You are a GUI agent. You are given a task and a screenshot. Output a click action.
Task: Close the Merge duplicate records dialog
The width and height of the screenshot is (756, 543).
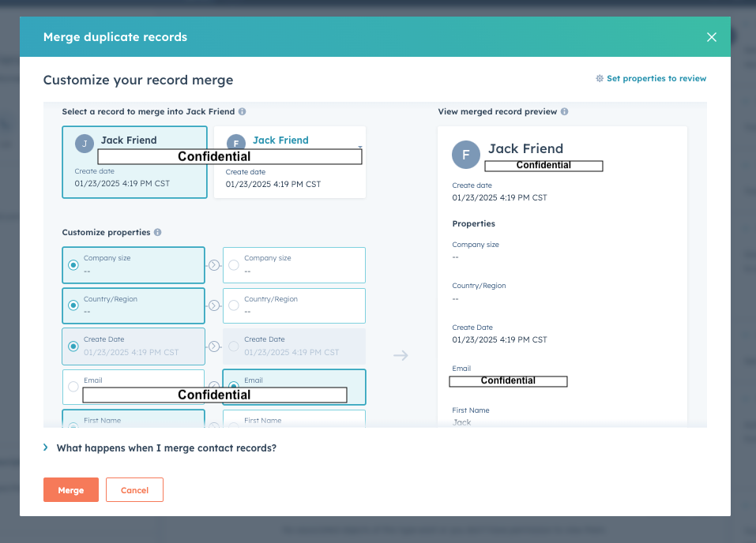pyautogui.click(x=711, y=37)
